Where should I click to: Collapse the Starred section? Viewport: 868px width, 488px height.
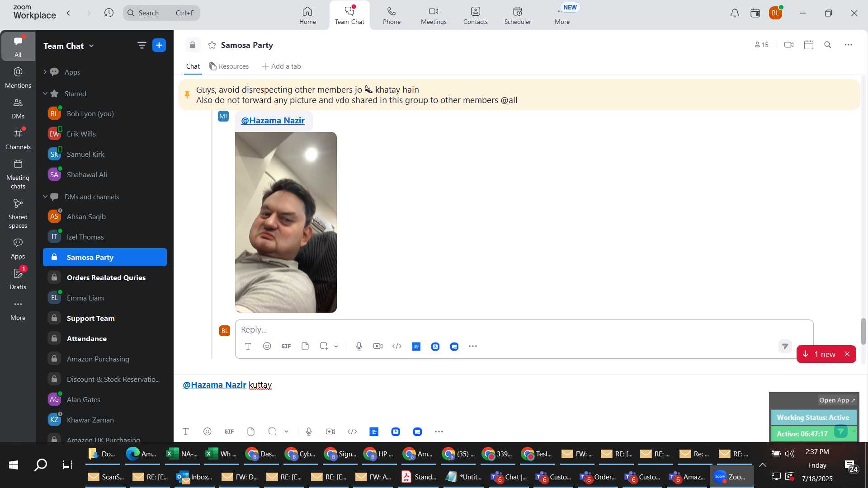(x=45, y=94)
